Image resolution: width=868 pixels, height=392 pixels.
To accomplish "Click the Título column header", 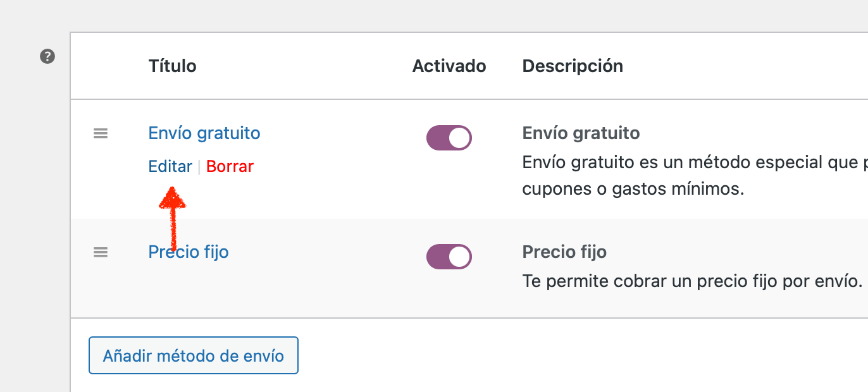I will click(172, 66).
